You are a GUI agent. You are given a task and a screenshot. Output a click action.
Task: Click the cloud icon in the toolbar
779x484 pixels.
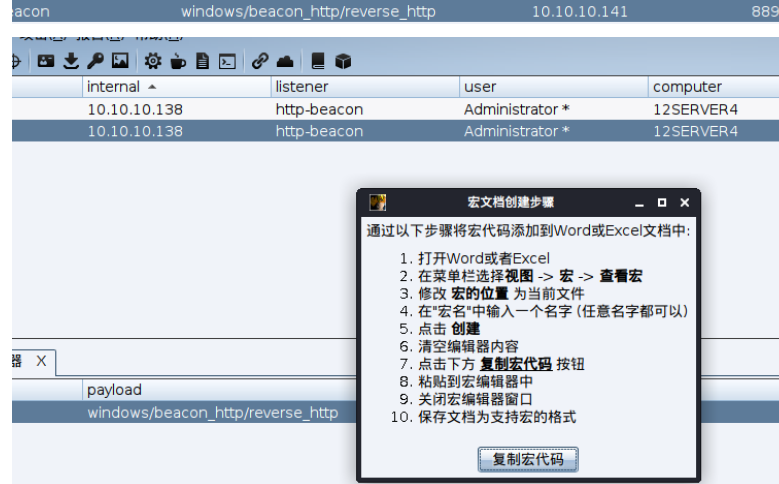(285, 61)
